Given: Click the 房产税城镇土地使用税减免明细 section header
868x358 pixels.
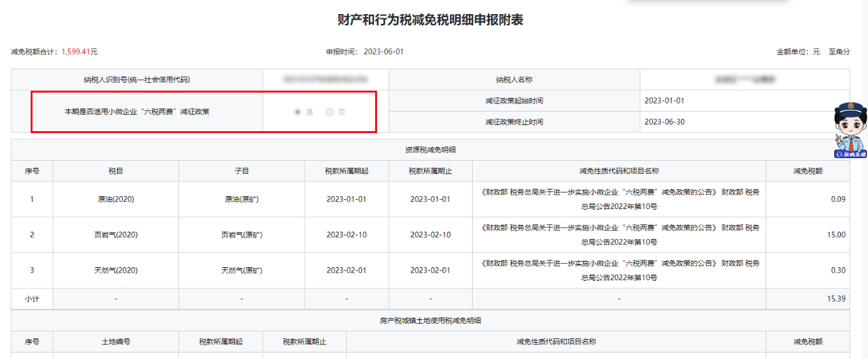Looking at the screenshot, I should [430, 321].
